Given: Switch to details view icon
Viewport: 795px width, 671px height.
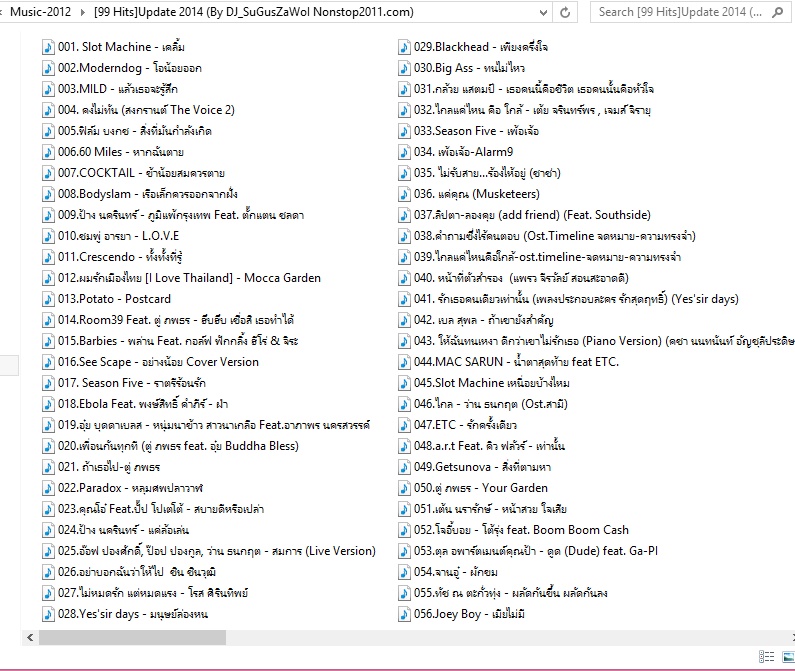Looking at the screenshot, I should pyautogui.click(x=766, y=657).
